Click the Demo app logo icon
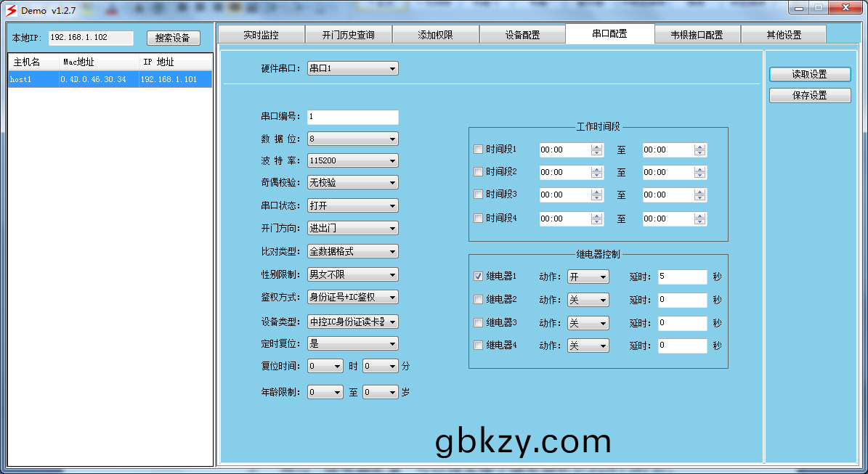 (11, 10)
